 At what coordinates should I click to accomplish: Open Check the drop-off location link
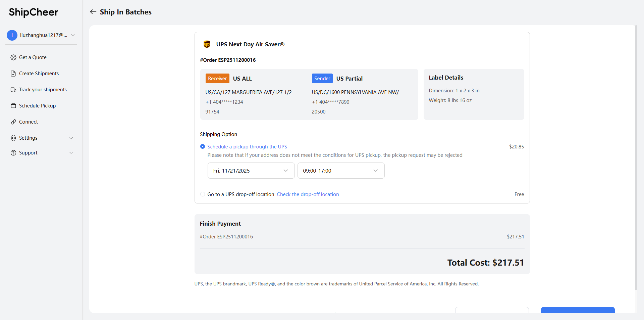coord(308,194)
